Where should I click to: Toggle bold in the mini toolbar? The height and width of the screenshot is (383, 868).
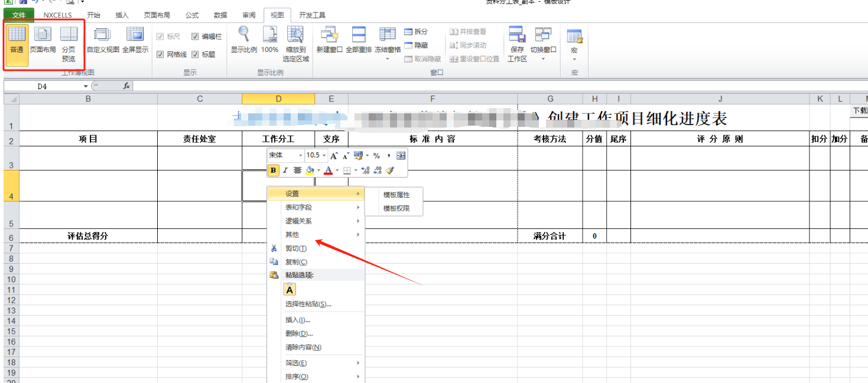pyautogui.click(x=274, y=171)
